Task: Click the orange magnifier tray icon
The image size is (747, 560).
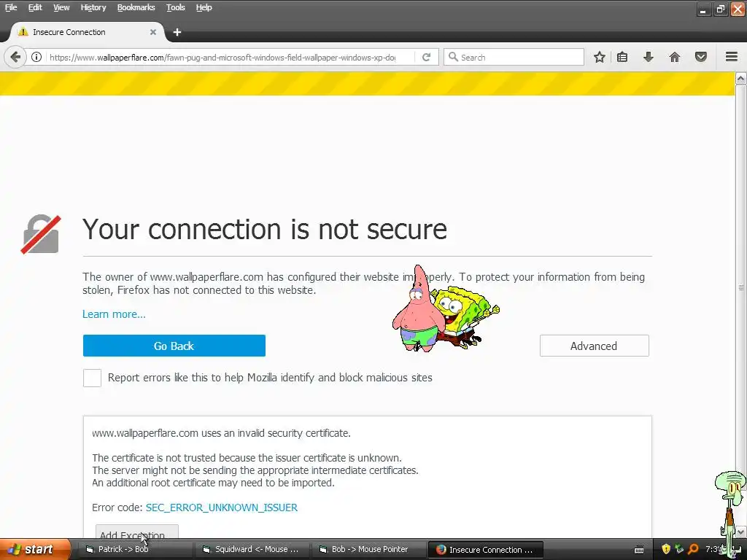Action: coord(693,549)
